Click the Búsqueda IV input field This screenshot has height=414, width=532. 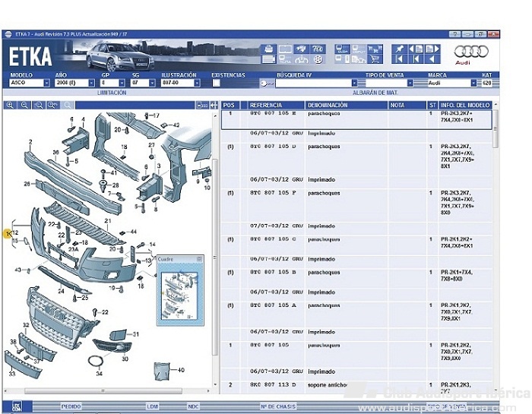coord(313,83)
